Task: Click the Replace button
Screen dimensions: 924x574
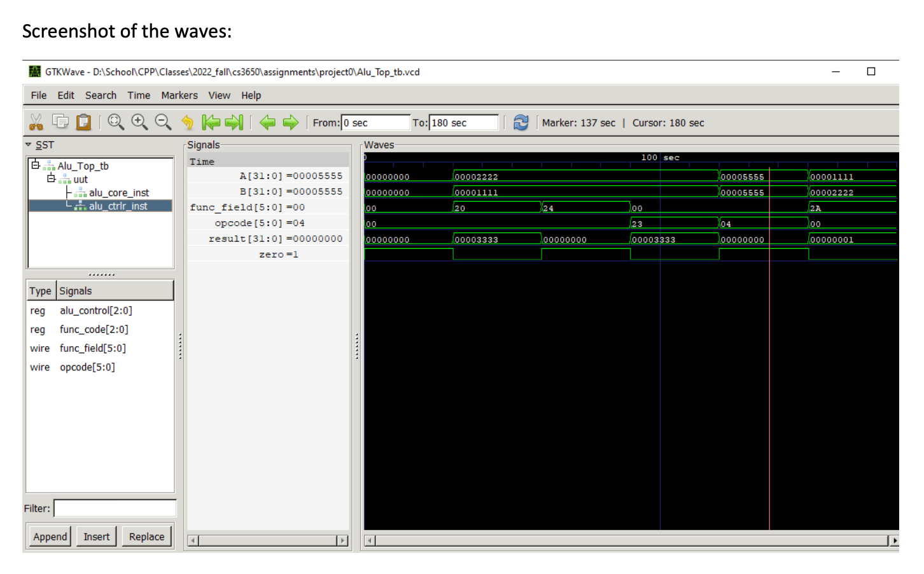Action: coord(146,536)
